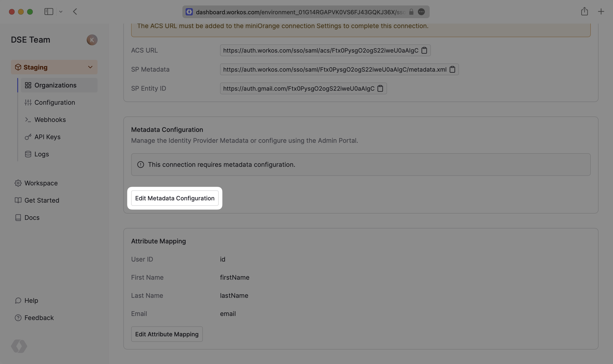Go back with the browser arrow
The image size is (613, 364).
(75, 12)
